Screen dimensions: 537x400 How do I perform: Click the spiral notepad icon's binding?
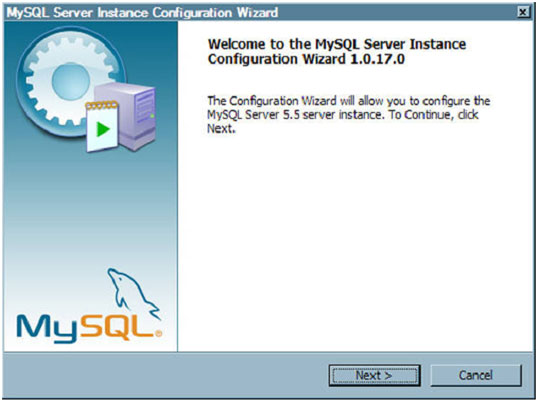coord(102,105)
